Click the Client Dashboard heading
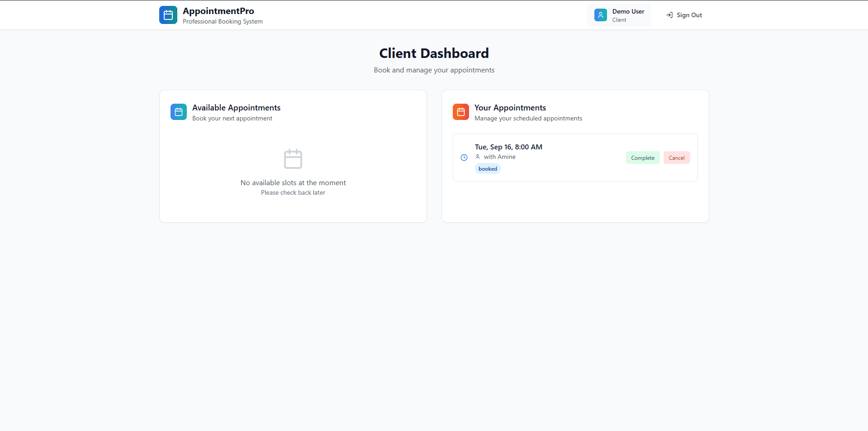 434,53
